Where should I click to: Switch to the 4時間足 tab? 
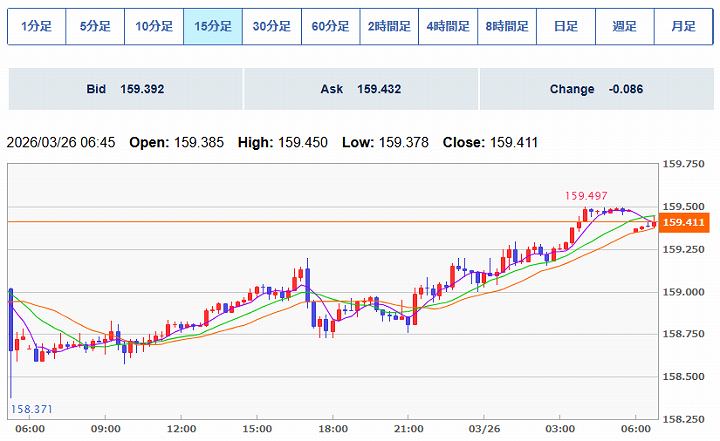click(x=448, y=27)
